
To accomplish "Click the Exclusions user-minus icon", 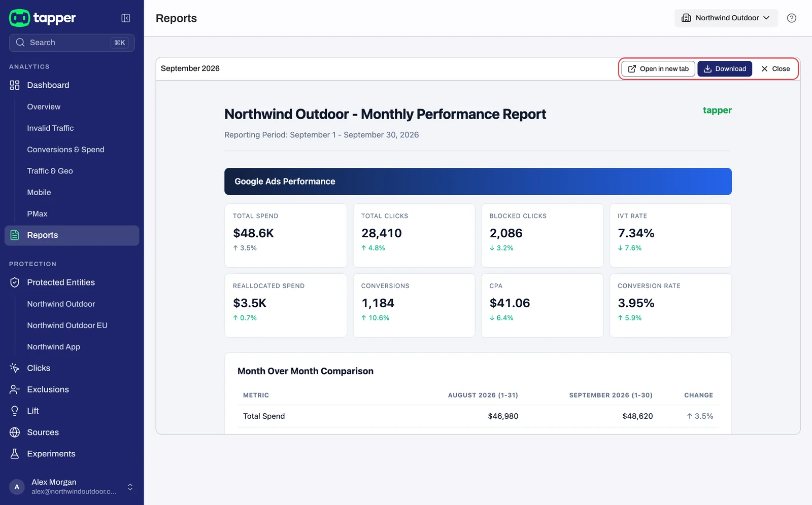I will coord(15,389).
